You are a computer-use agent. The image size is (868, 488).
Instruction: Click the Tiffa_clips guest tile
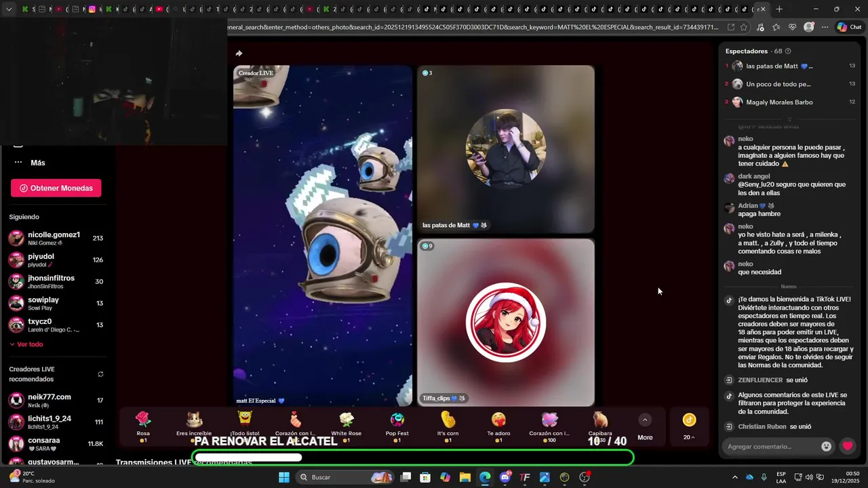tap(506, 322)
